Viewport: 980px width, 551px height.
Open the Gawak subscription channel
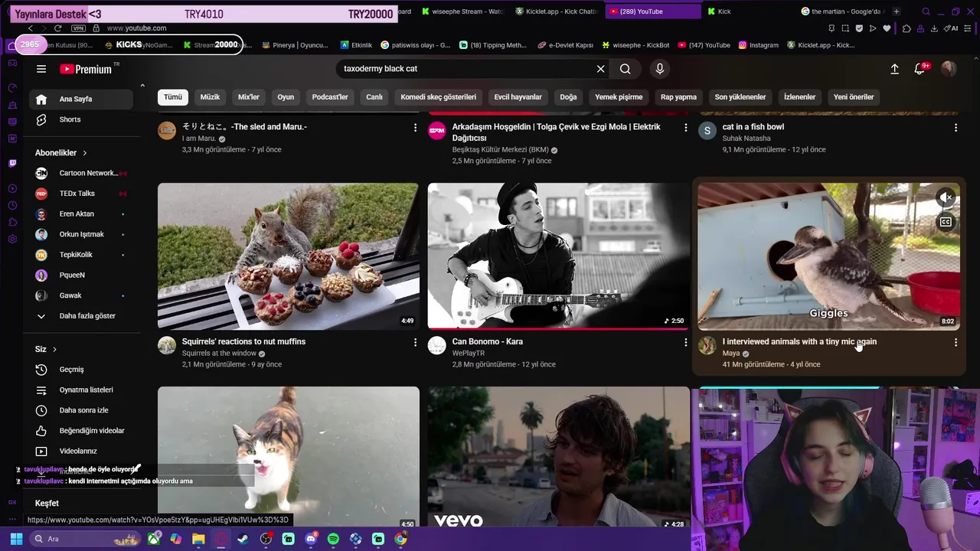tap(83, 295)
